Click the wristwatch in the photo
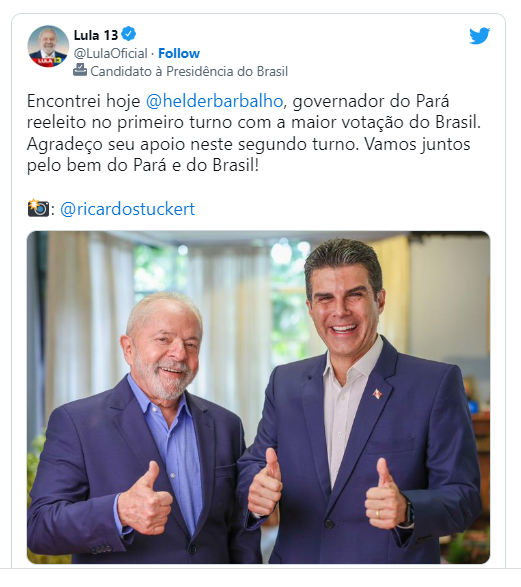Viewport: 521px width, 587px height. (408, 513)
